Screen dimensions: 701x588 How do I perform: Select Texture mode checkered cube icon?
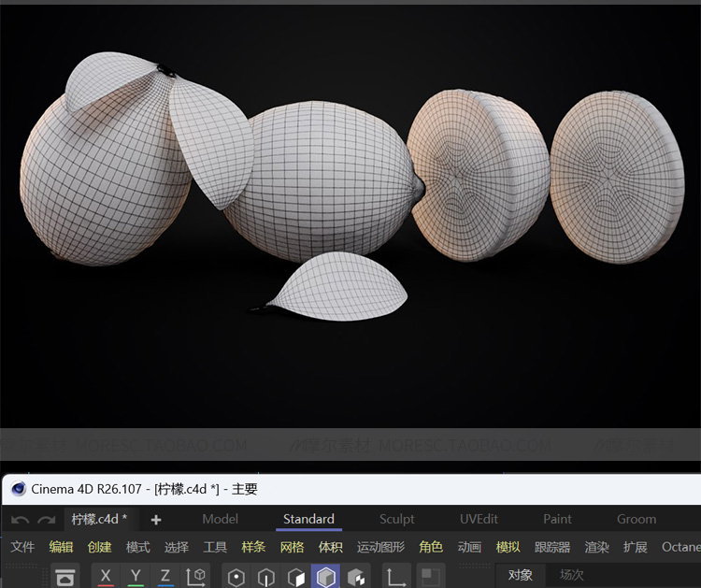[x=356, y=577]
